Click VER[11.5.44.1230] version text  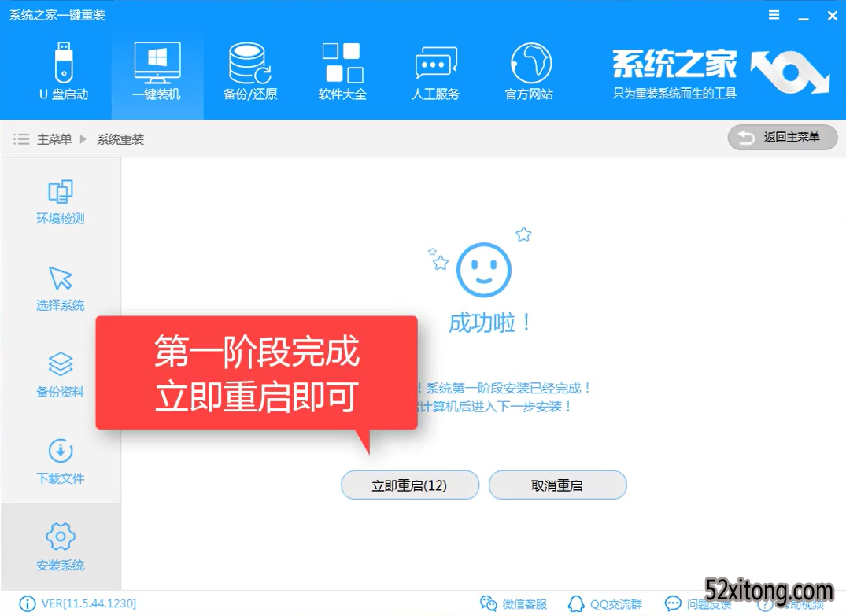tap(88, 603)
